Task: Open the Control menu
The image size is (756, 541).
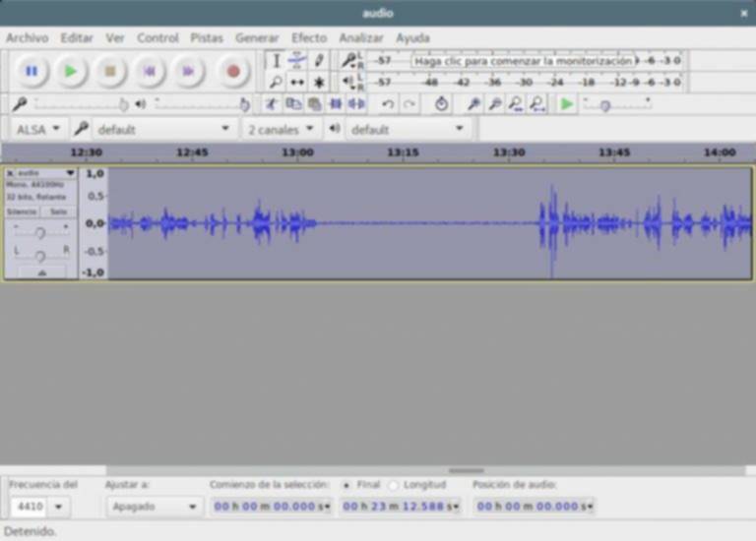Action: tap(157, 38)
